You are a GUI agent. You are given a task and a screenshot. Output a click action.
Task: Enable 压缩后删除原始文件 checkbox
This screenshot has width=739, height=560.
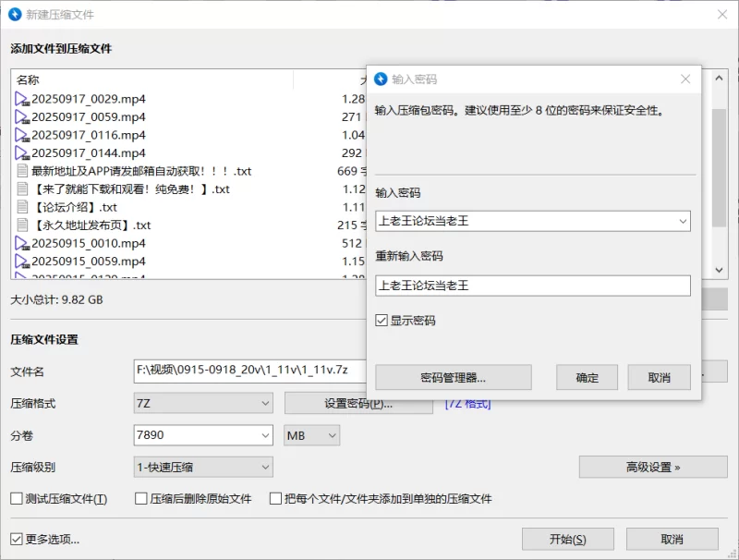point(142,499)
